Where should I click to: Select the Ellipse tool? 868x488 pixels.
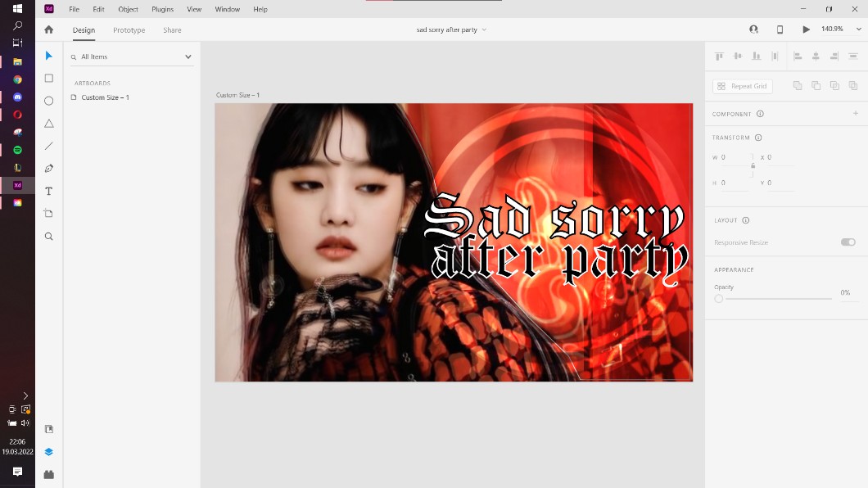(49, 101)
